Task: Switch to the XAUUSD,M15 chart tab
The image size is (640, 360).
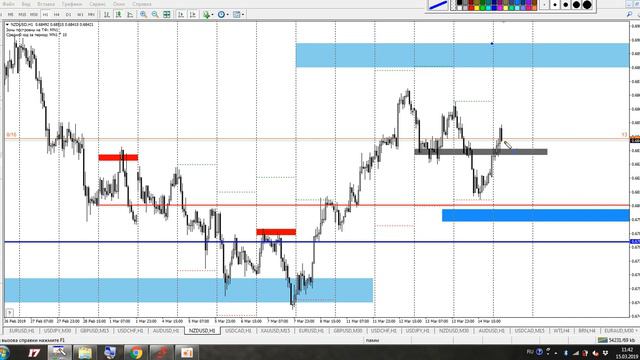Action: [x=275, y=331]
